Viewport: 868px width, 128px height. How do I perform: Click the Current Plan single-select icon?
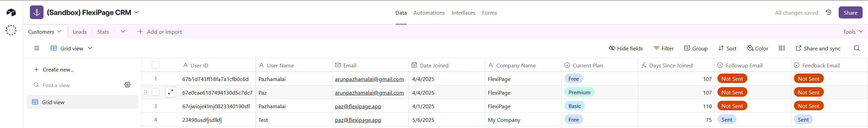(567, 65)
